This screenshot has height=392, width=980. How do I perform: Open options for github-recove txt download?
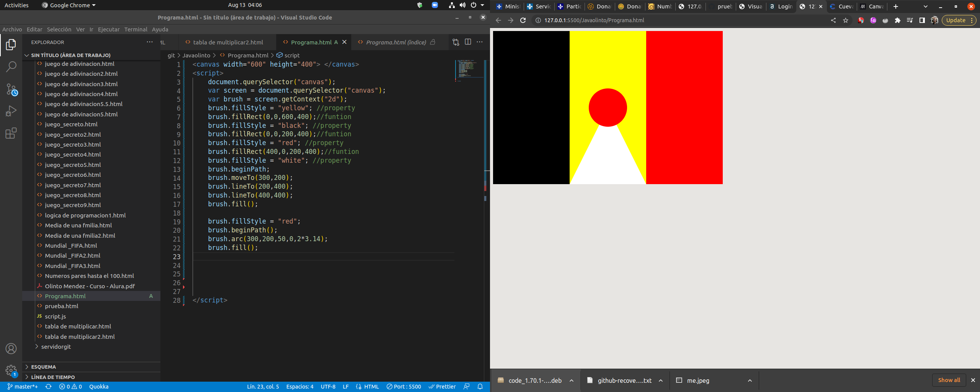661,381
